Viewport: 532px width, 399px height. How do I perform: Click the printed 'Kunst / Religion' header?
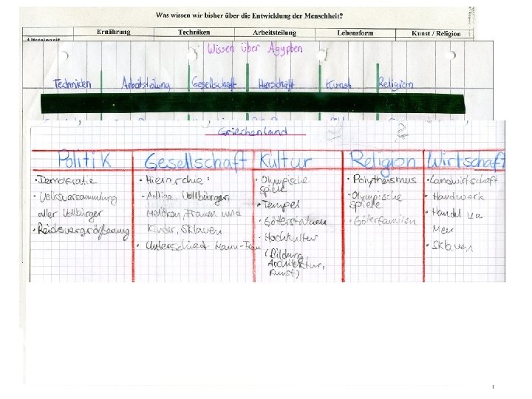(x=436, y=33)
